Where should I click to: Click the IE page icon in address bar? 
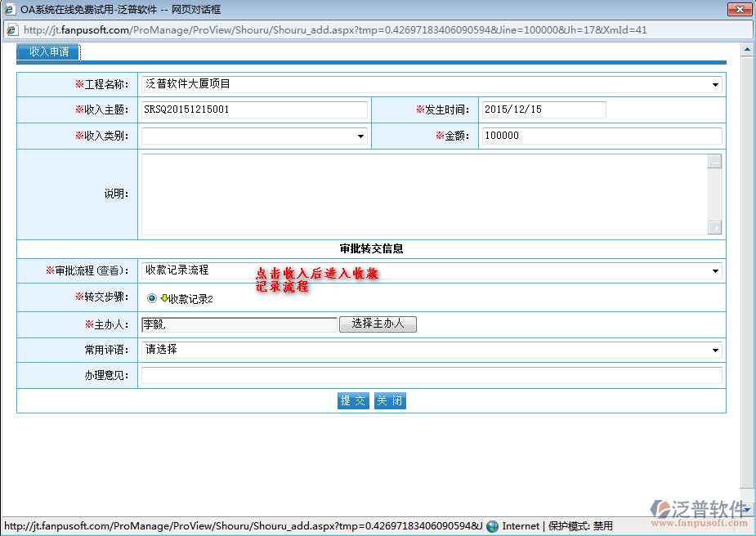pyautogui.click(x=11, y=30)
